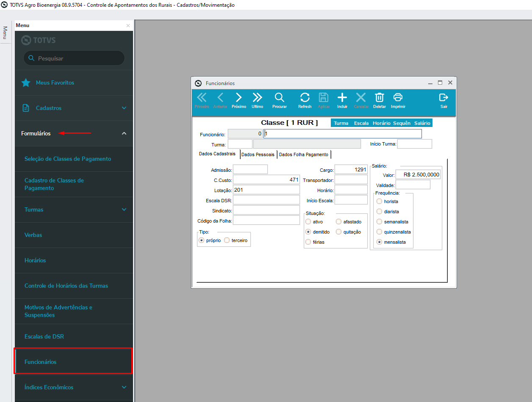
Task: Click the Sindicato field
Action: [x=266, y=210]
